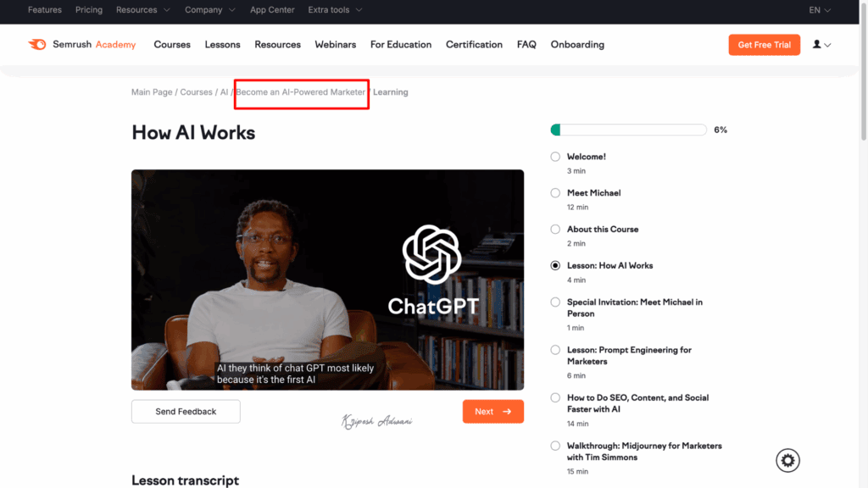
Task: Click the floating settings gear icon
Action: tap(787, 460)
